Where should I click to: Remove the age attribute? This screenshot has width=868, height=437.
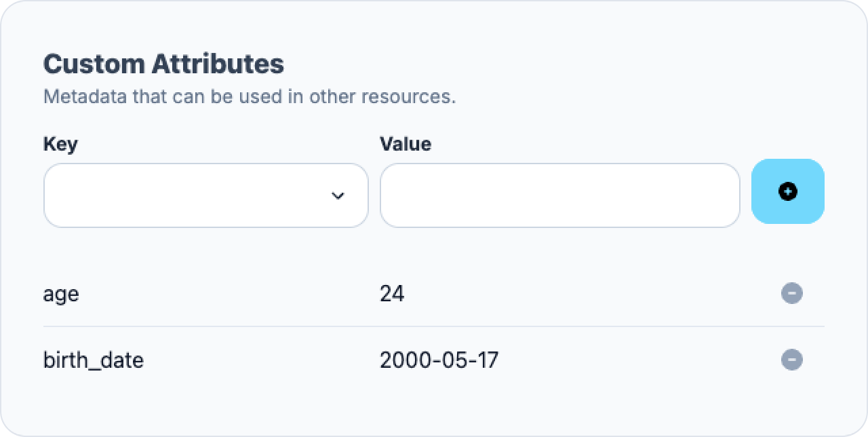click(x=792, y=294)
